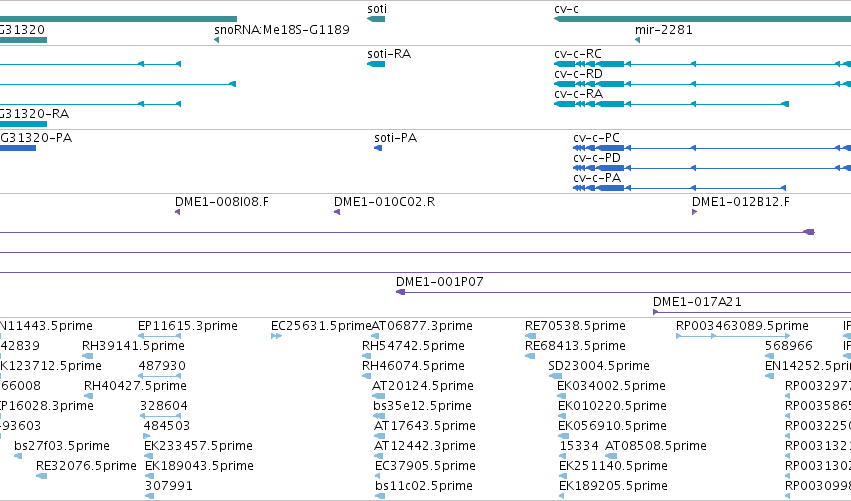
Task: Select the '328604' feature label
Action: (163, 406)
